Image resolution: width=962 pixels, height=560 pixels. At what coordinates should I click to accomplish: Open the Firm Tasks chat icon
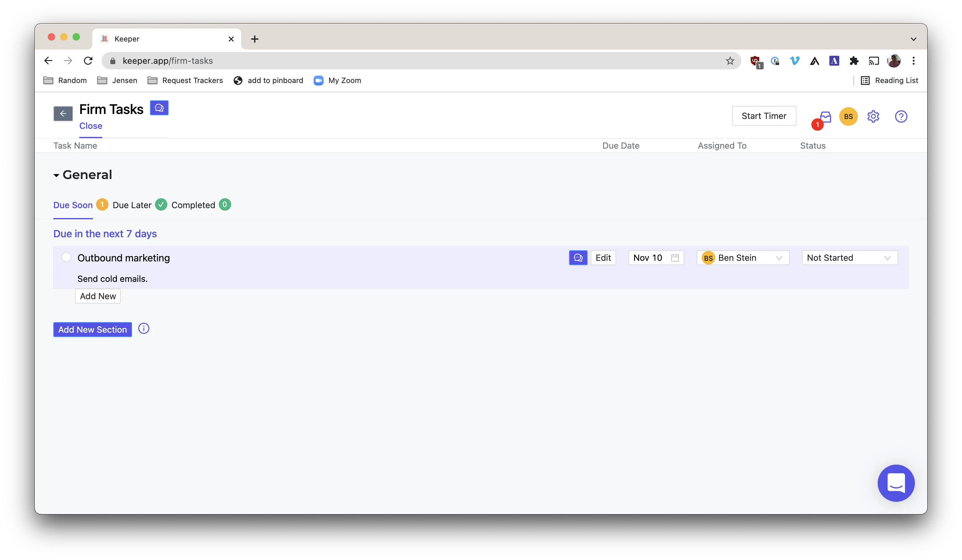[159, 108]
